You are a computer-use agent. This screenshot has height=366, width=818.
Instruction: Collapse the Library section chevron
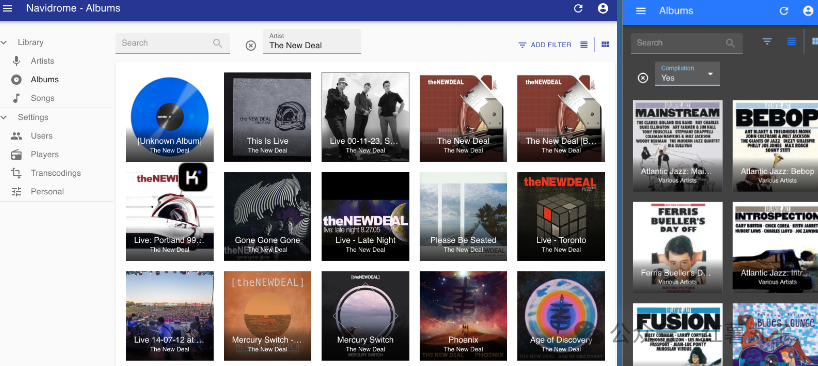pyautogui.click(x=4, y=42)
